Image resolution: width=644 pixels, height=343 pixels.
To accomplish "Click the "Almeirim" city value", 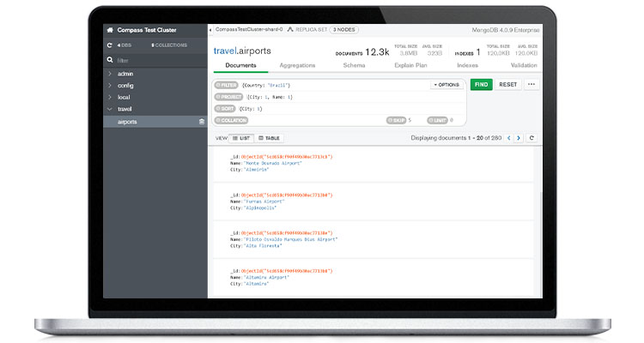I will pyautogui.click(x=256, y=170).
